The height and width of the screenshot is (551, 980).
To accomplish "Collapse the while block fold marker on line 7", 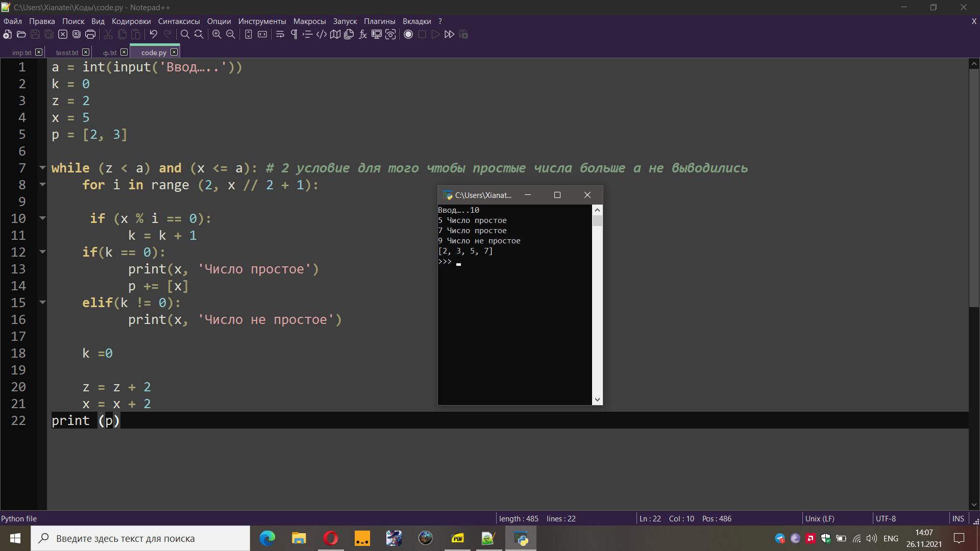I will coord(42,167).
